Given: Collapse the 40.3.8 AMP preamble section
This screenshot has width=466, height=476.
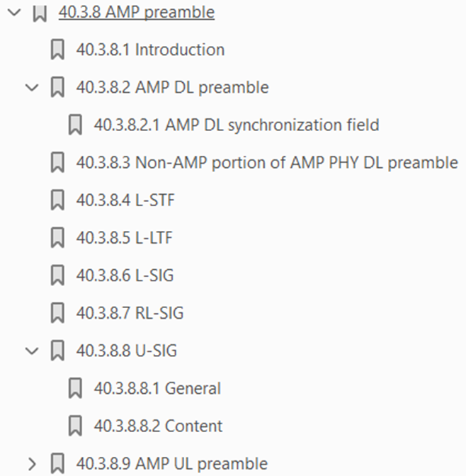Looking at the screenshot, I should 12,13.
